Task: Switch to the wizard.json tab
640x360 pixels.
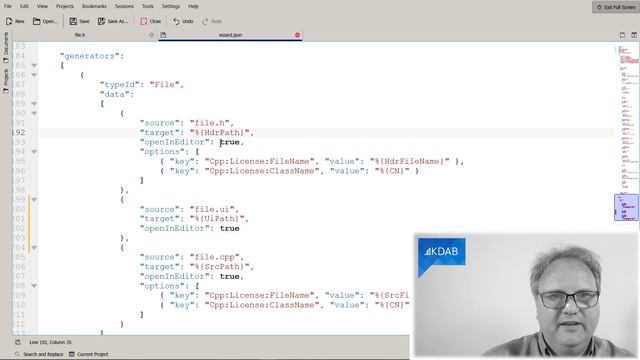Action: pyautogui.click(x=230, y=35)
